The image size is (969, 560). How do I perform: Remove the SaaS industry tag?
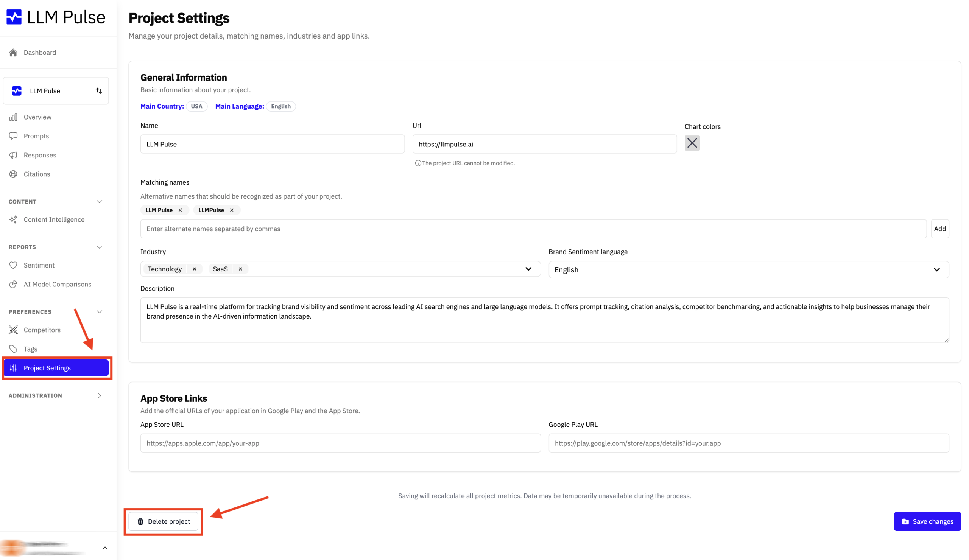pyautogui.click(x=241, y=269)
